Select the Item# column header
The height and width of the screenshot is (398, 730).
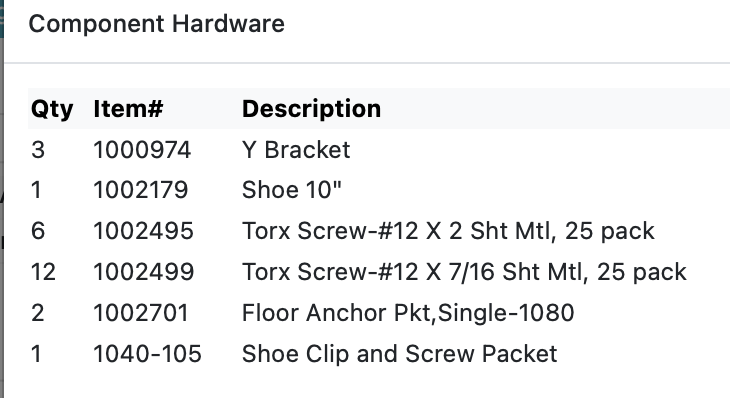[128, 109]
